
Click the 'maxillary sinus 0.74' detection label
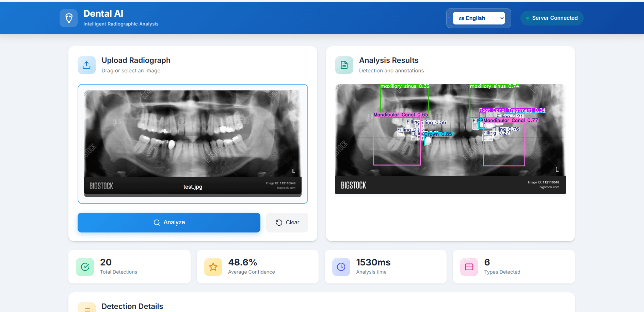click(x=495, y=86)
